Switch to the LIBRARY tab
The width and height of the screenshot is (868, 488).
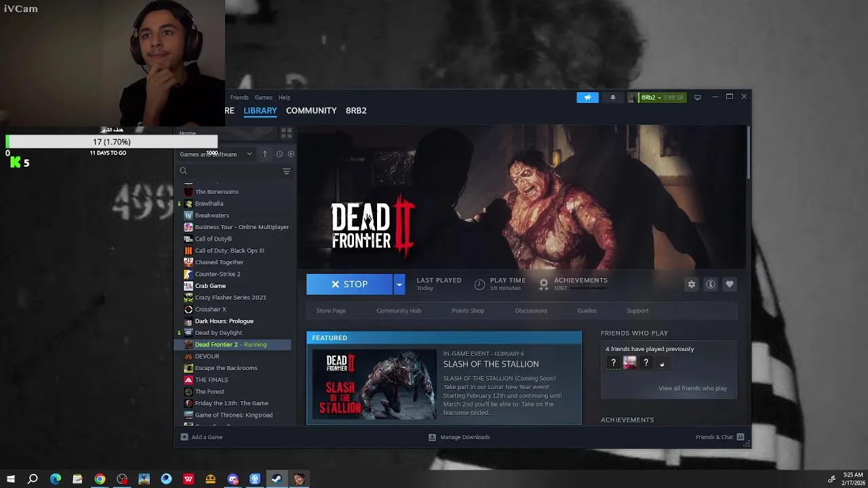tap(260, 110)
